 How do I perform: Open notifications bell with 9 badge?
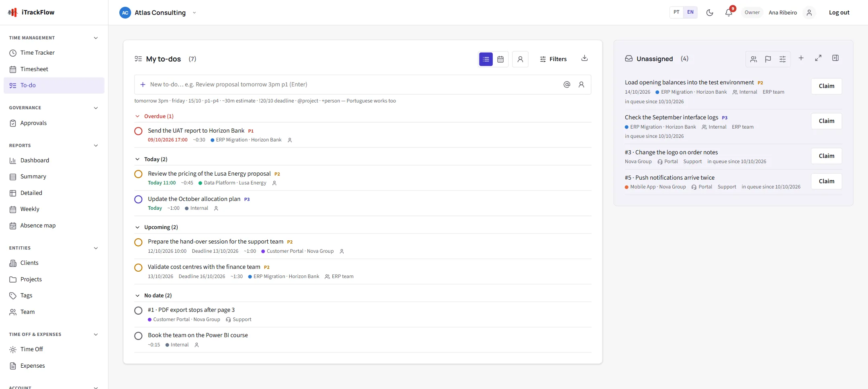coord(729,12)
